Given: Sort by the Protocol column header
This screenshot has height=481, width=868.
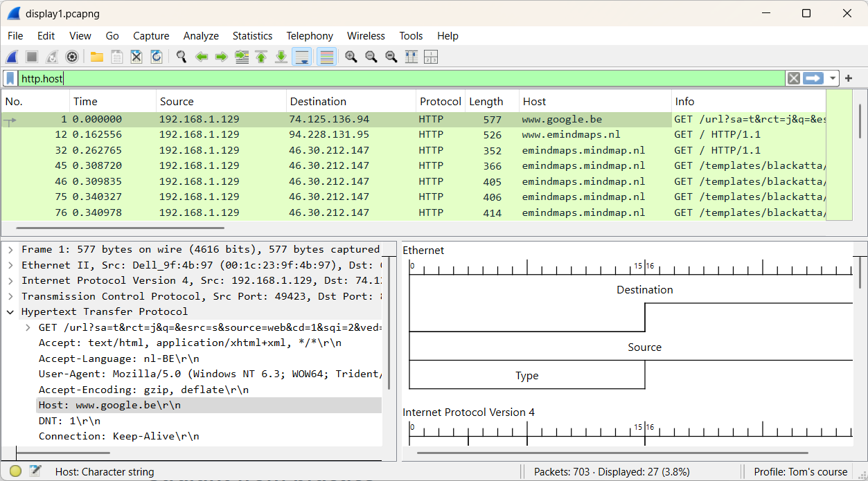Looking at the screenshot, I should point(441,101).
